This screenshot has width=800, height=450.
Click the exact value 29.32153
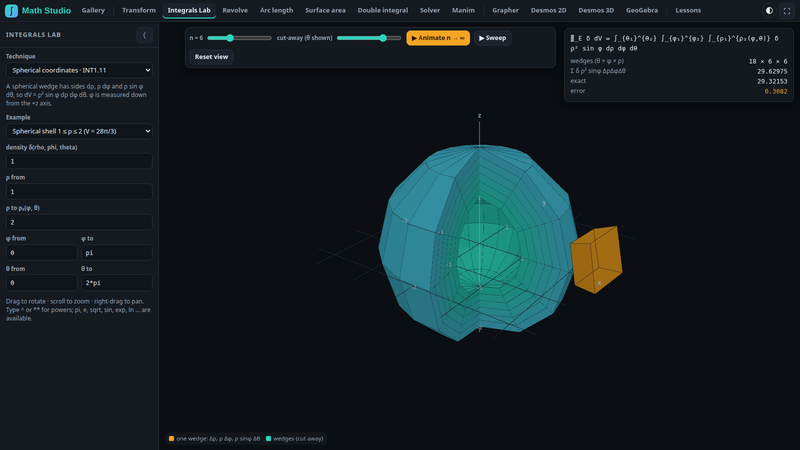tap(772, 81)
